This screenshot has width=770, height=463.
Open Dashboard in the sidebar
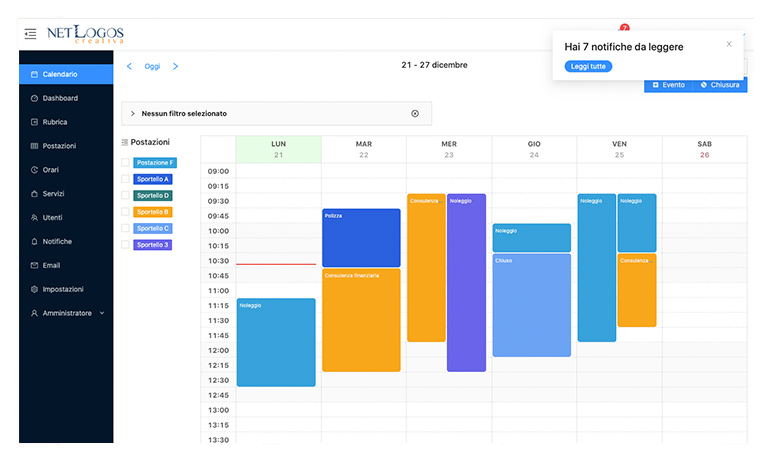click(66, 98)
